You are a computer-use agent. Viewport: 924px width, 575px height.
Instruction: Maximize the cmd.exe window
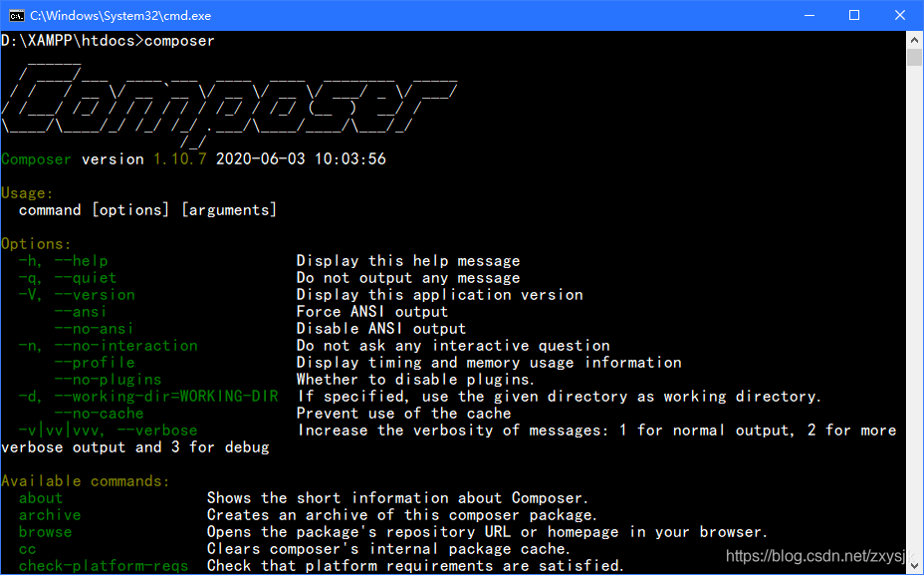[x=854, y=15]
